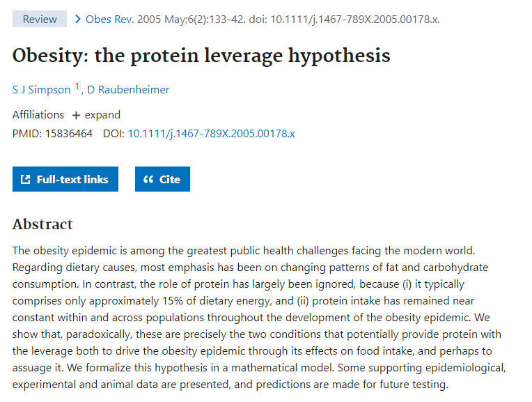This screenshot has width=532, height=402.
Task: Click superscript 1 affiliation marker after Simpson
Action: (x=77, y=87)
